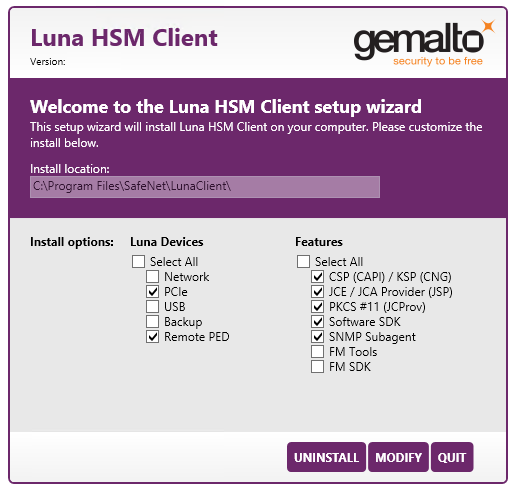Image resolution: width=516 pixels, height=492 pixels.
Task: Uncheck PKCS #11 (JCProv) feature
Action: tap(318, 307)
